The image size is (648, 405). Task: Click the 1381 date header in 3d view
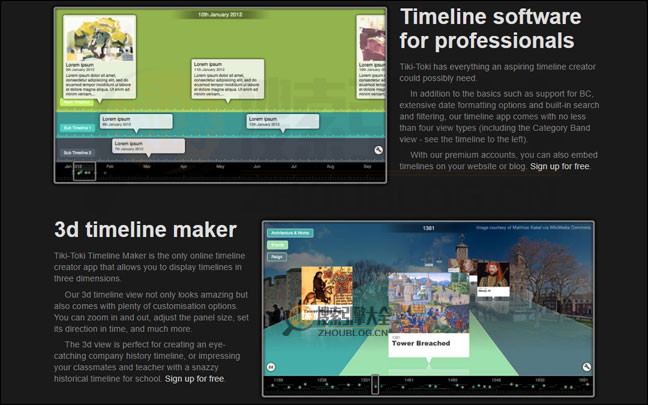click(x=429, y=228)
